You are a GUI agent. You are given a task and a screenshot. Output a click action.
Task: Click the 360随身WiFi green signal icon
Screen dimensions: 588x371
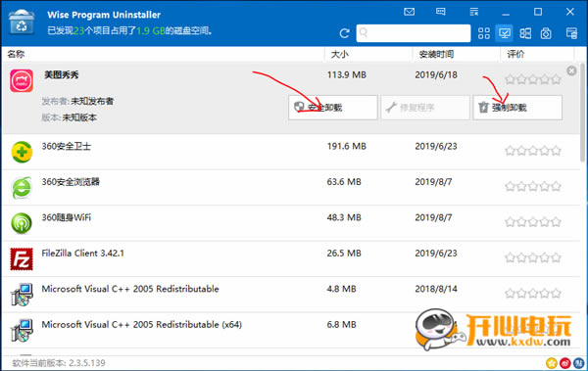click(x=22, y=223)
